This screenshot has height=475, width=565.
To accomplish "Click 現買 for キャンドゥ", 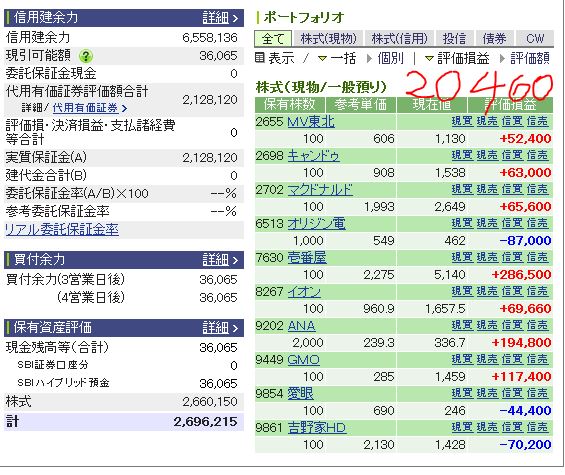I will point(462,155).
